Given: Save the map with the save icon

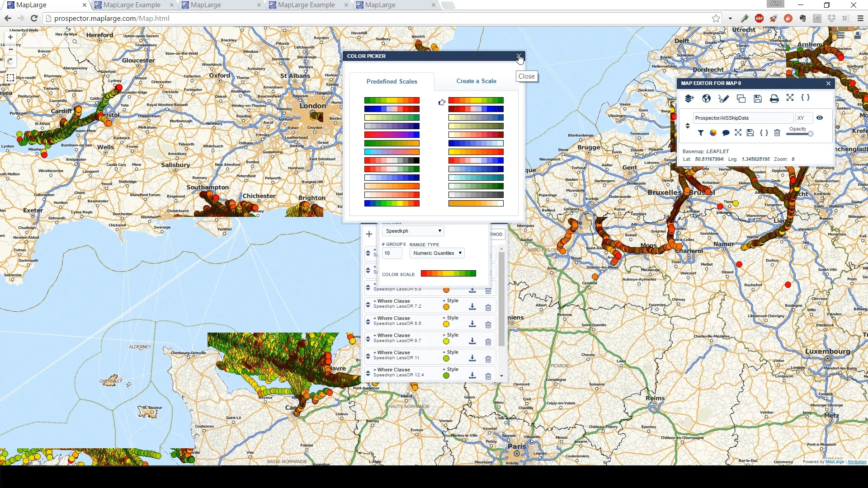Looking at the screenshot, I should (758, 98).
